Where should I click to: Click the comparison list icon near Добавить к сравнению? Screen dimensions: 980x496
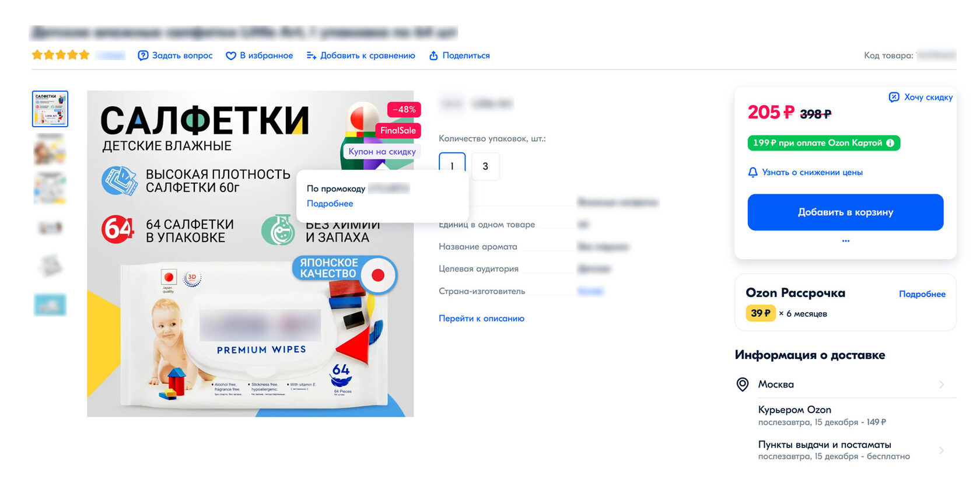(x=311, y=55)
